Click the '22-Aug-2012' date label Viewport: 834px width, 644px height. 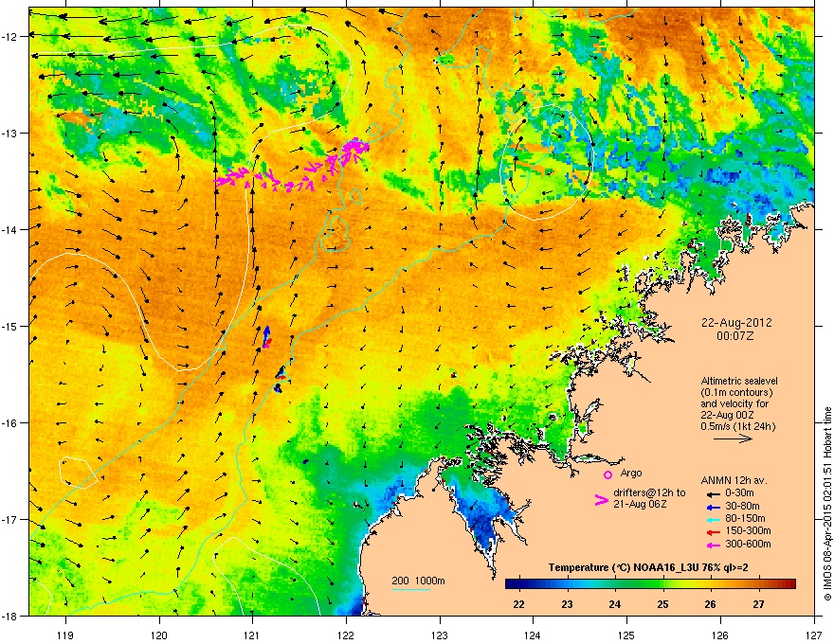click(x=736, y=323)
